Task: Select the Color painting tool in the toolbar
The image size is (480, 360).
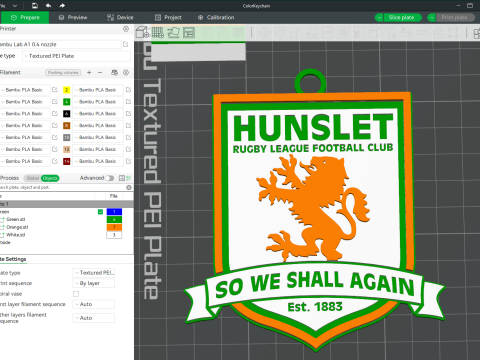Action: 406,33
